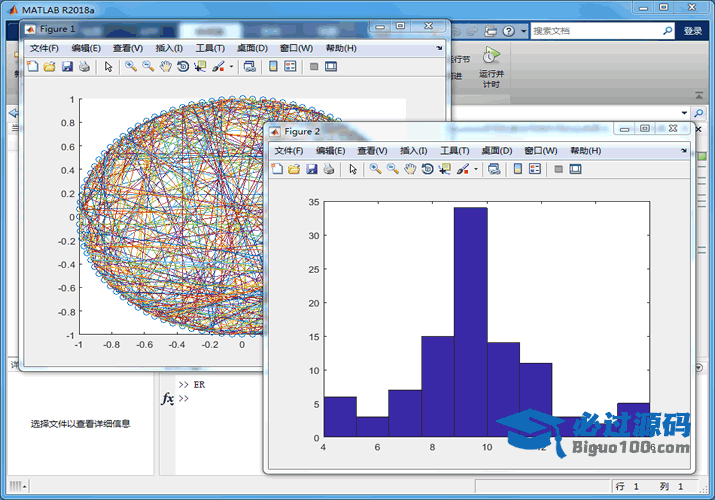Click Print icon in Figure 2 toolbar
Screen dimensions: 715x500
point(328,169)
